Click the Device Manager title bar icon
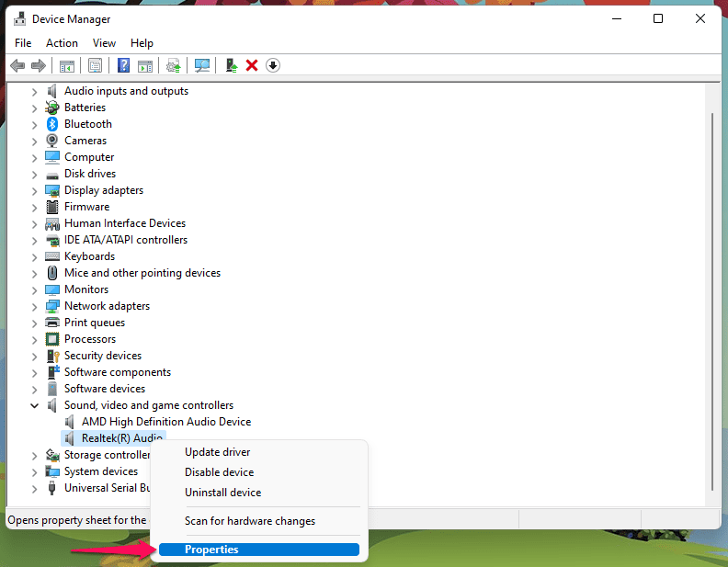This screenshot has height=567, width=728. 19,19
